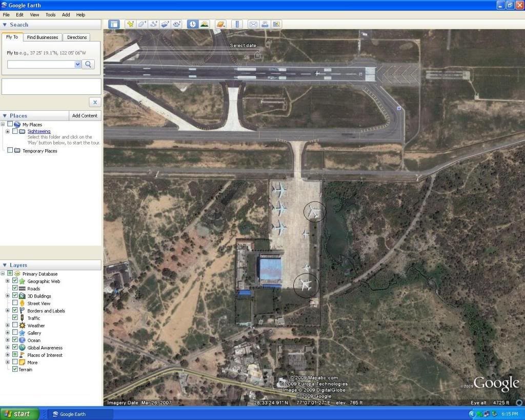Uncheck the Roads layer checkbox
Viewport: 525px width, 420px height.
pyautogui.click(x=15, y=288)
